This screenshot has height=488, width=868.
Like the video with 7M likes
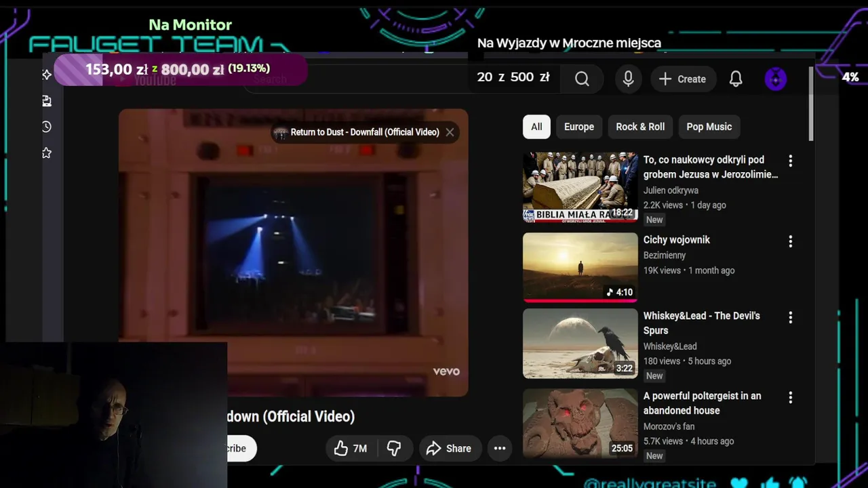[351, 448]
